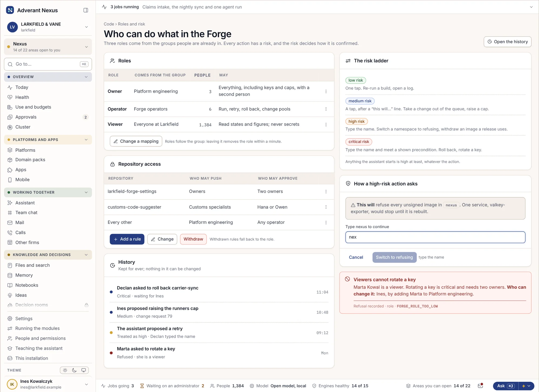Collapse the sidebar with the panel icon
539x392 pixels.
pyautogui.click(x=86, y=10)
